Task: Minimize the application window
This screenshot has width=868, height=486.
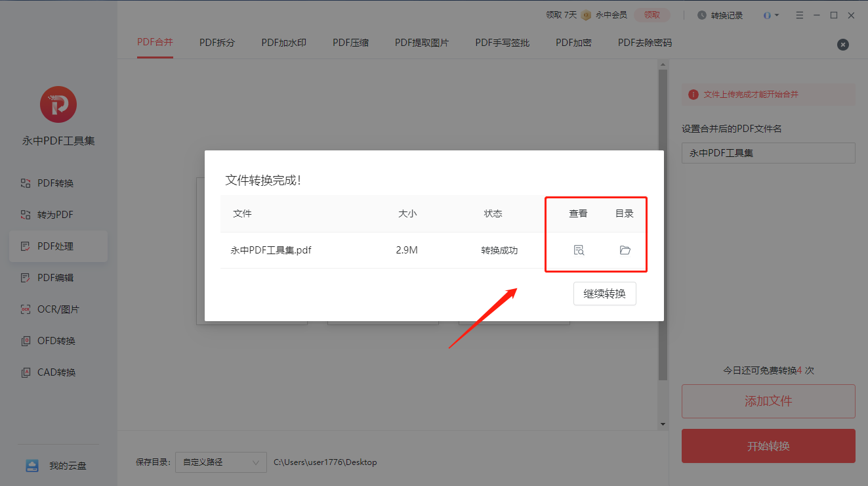Action: (817, 15)
